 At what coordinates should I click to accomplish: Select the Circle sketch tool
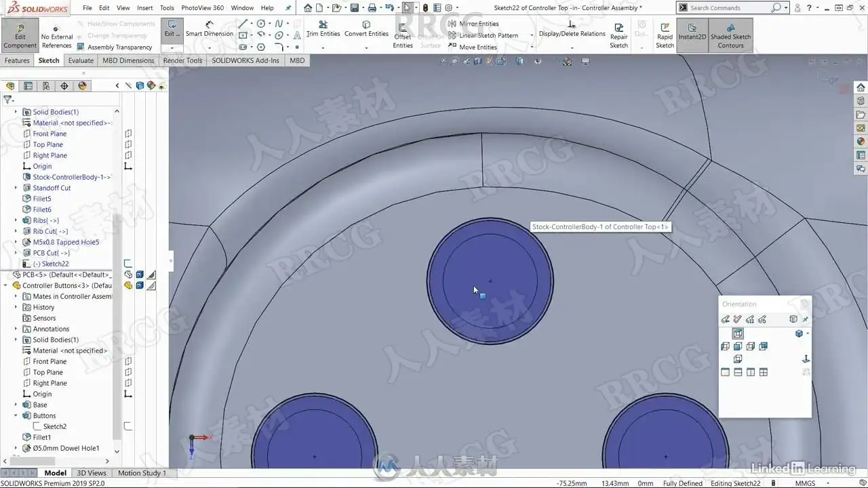[x=261, y=24]
